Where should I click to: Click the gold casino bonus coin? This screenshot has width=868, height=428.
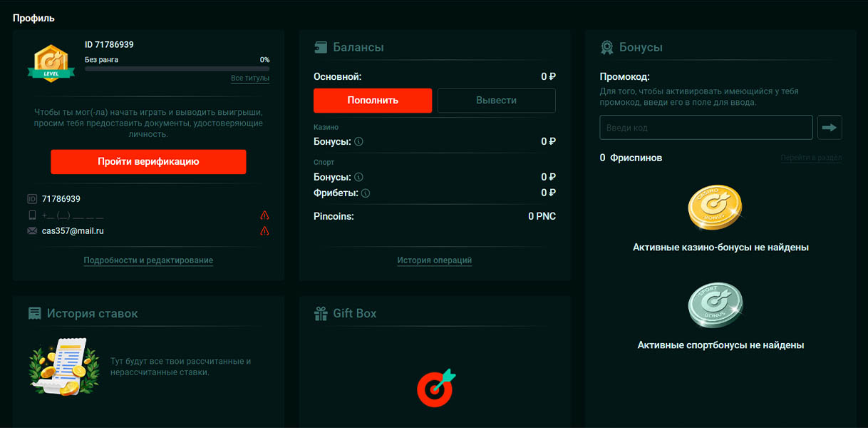click(x=715, y=208)
